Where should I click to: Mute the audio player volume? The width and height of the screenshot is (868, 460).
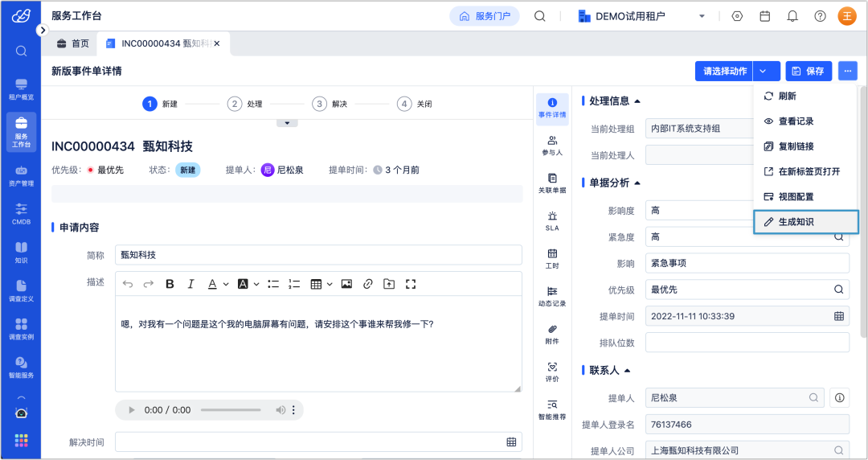pyautogui.click(x=280, y=410)
